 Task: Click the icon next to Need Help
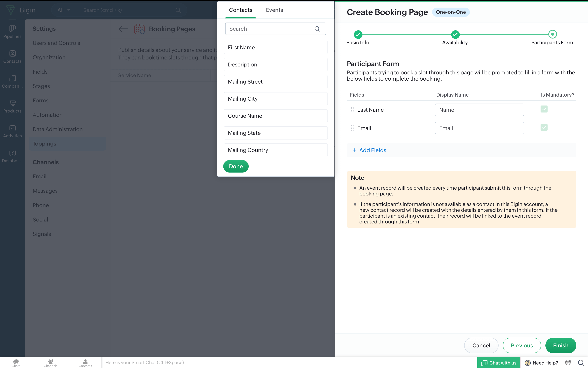(x=568, y=363)
